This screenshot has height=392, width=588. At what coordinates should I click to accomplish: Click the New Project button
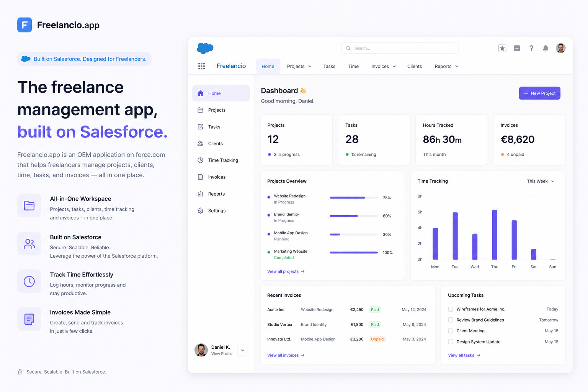coord(540,93)
